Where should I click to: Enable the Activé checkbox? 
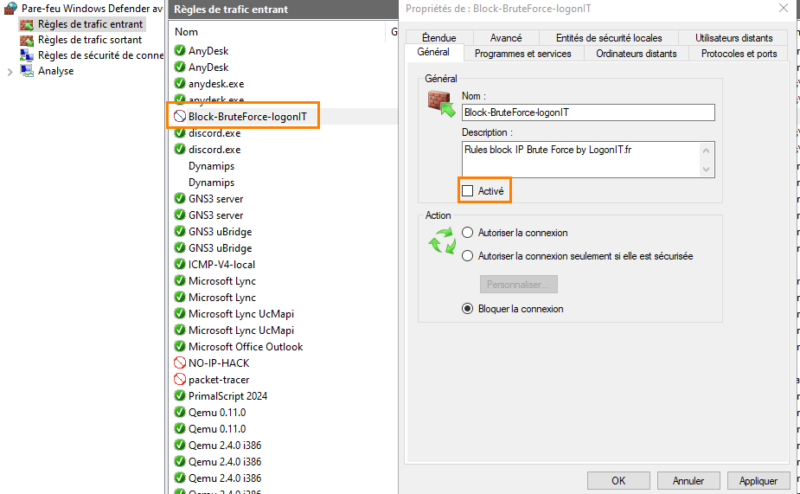(468, 190)
